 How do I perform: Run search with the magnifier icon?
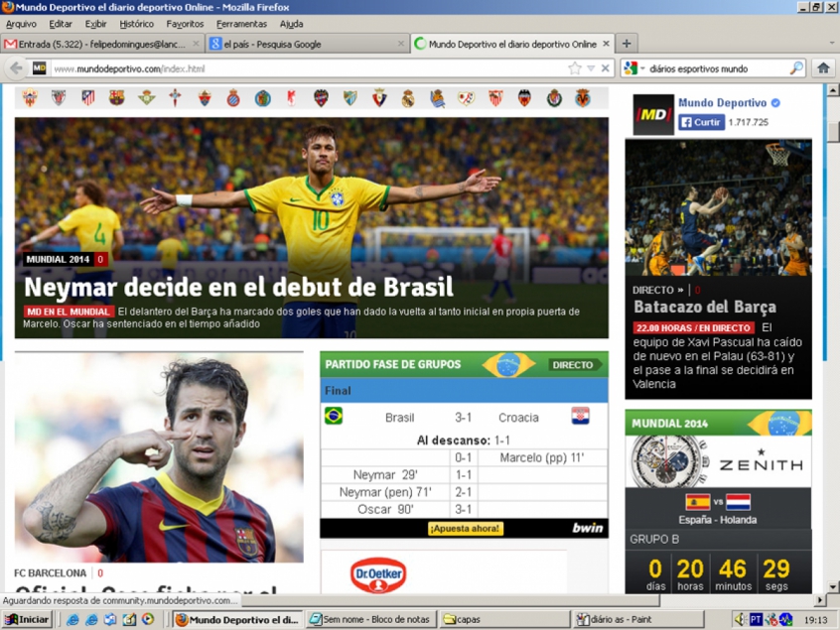(796, 68)
